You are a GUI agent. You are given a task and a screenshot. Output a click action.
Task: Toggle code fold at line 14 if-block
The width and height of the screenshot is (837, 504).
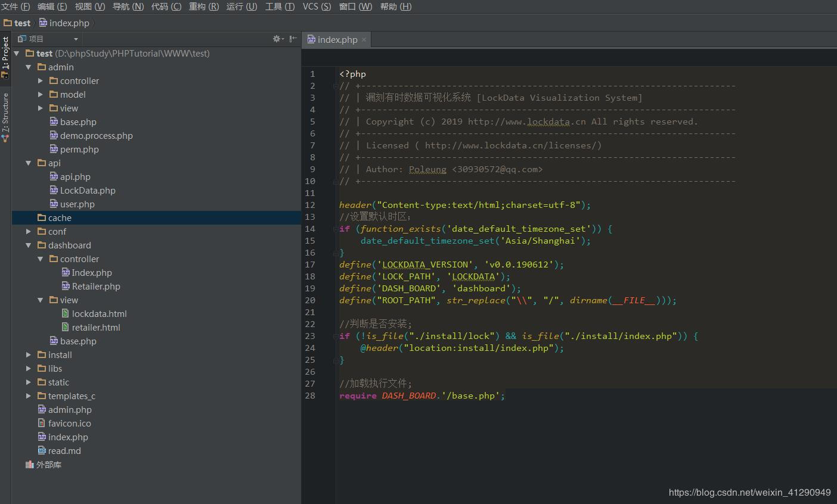pos(335,229)
